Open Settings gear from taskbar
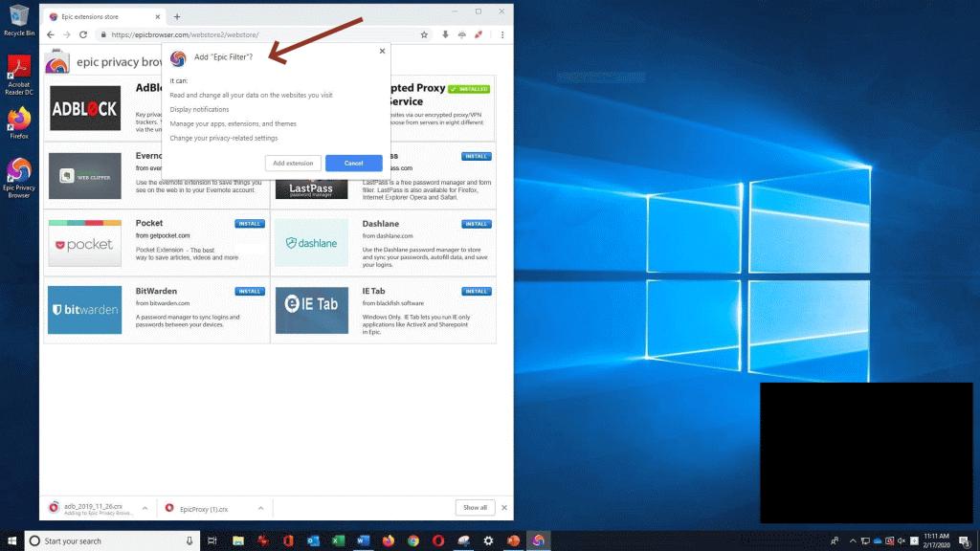 click(x=488, y=541)
